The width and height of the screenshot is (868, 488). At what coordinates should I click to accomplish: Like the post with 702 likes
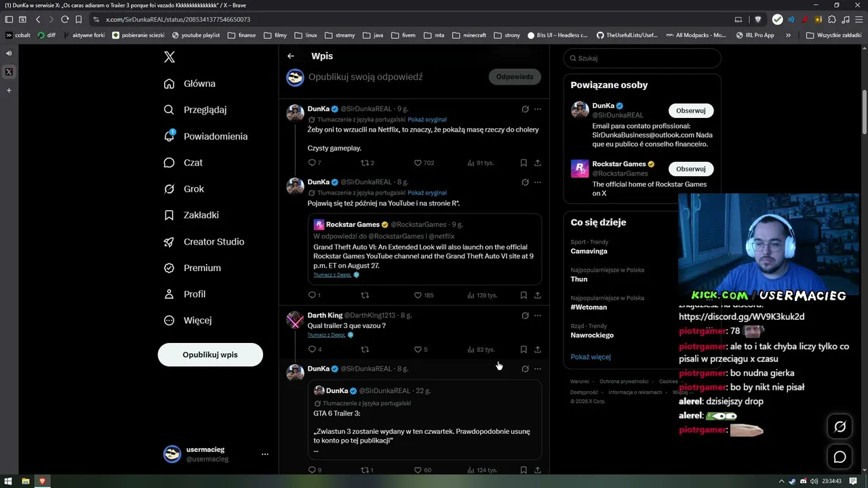coord(424,163)
